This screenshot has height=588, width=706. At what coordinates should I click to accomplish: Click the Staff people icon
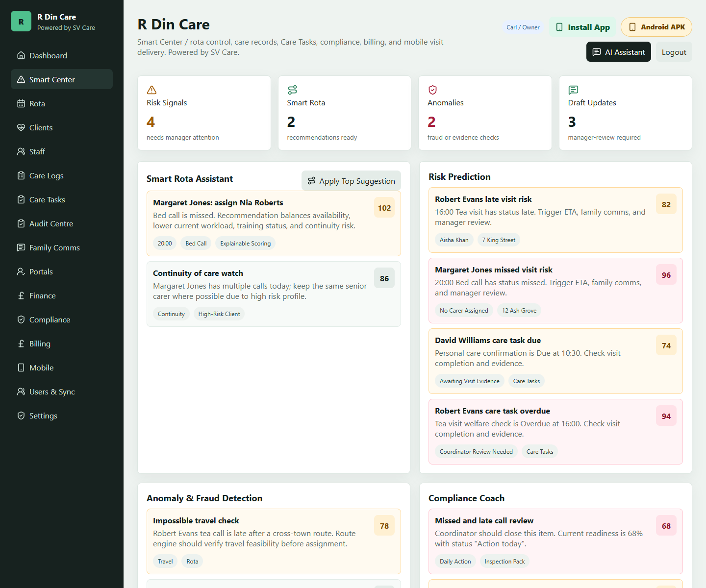(x=21, y=151)
